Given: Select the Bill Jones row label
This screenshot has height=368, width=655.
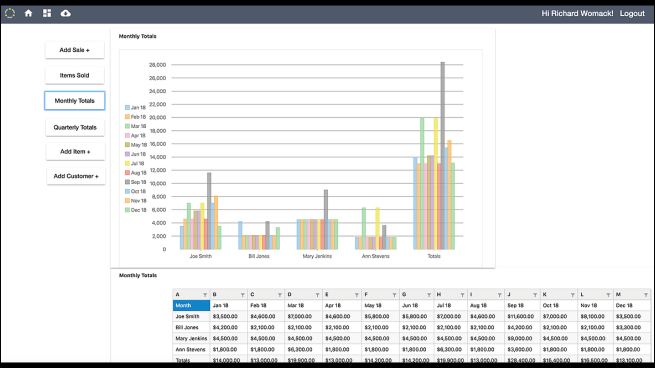Looking at the screenshot, I should pyautogui.click(x=191, y=327).
